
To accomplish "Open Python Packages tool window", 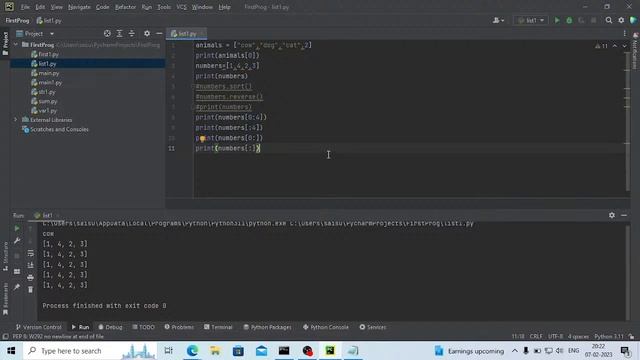I will pos(267,327).
